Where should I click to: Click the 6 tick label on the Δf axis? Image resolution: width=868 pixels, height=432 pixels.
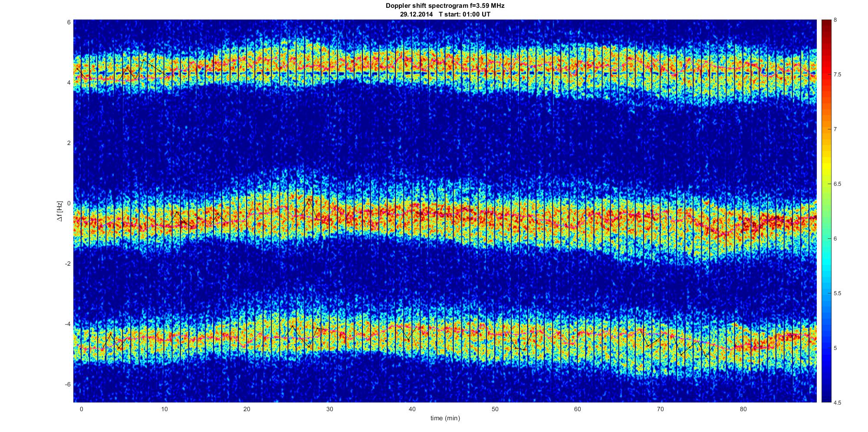click(x=69, y=22)
